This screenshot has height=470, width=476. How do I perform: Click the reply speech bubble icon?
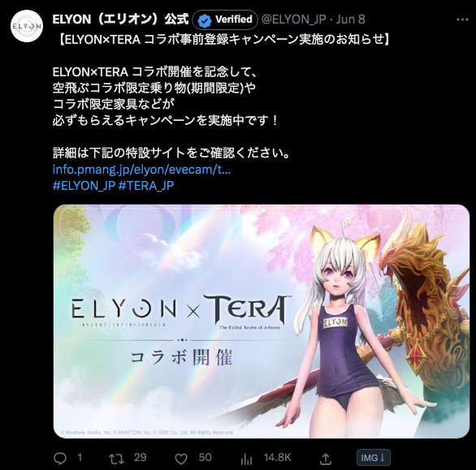(60, 459)
